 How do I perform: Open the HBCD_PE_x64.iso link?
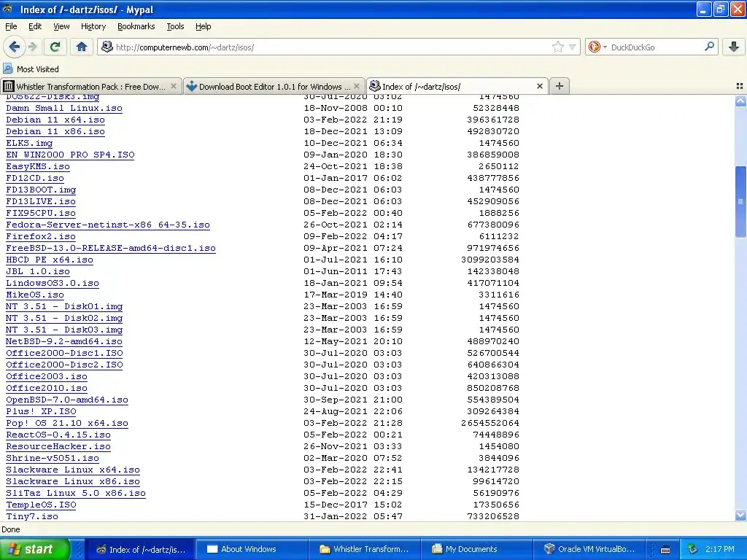pyautogui.click(x=50, y=260)
